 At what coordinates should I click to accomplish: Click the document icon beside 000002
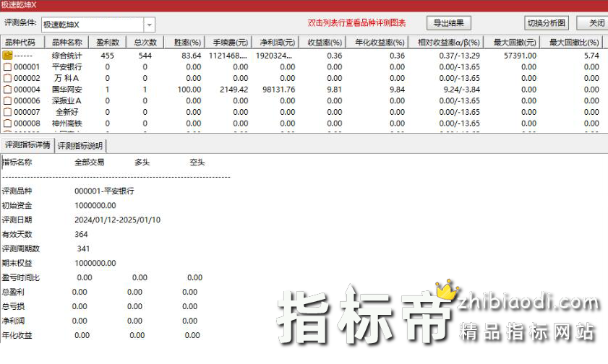(7, 78)
